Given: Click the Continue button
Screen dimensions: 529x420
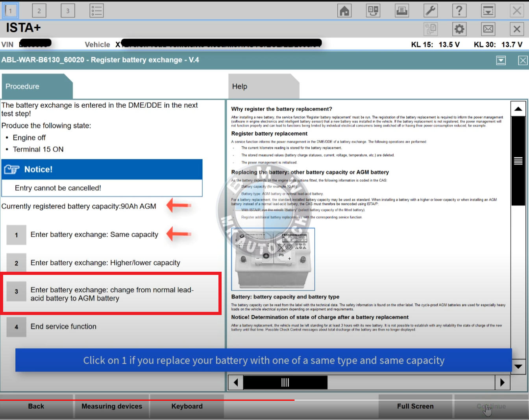Looking at the screenshot, I should (x=491, y=407).
